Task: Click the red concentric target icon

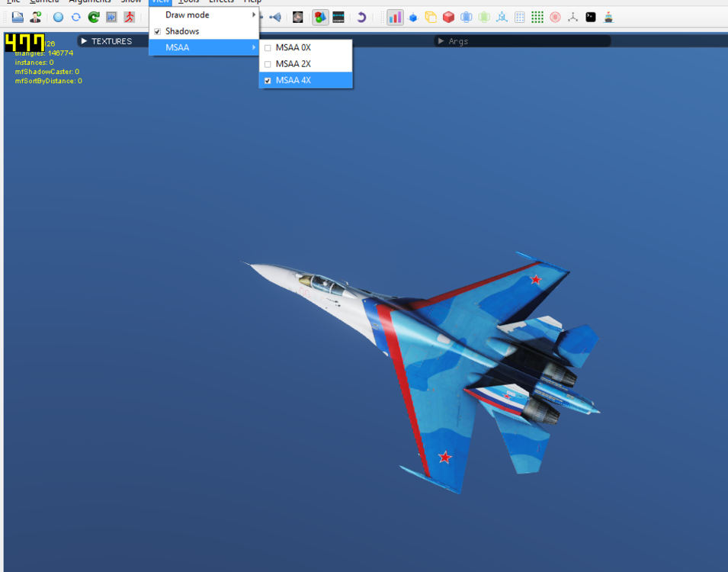Action: (x=555, y=18)
